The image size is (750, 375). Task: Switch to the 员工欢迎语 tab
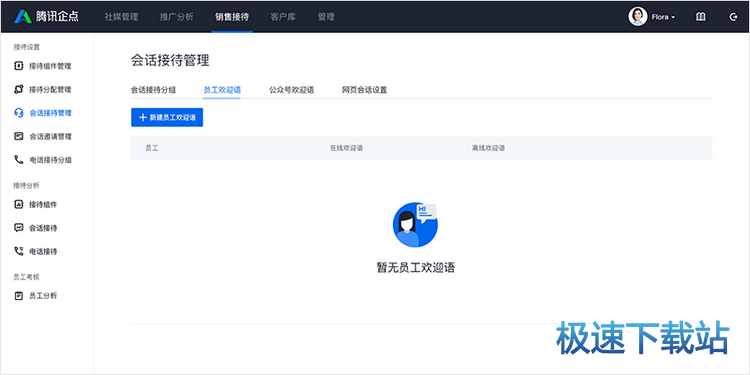(x=222, y=90)
